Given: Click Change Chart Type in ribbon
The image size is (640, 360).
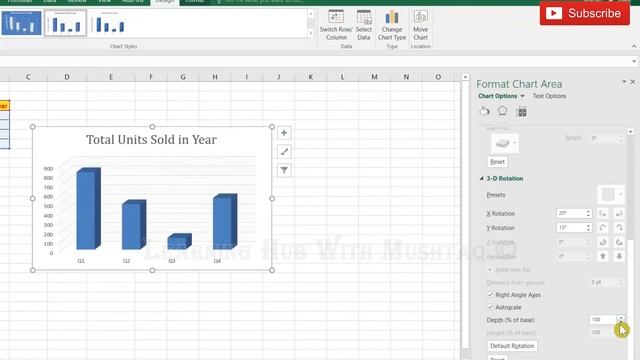Looking at the screenshot, I should pos(392,25).
